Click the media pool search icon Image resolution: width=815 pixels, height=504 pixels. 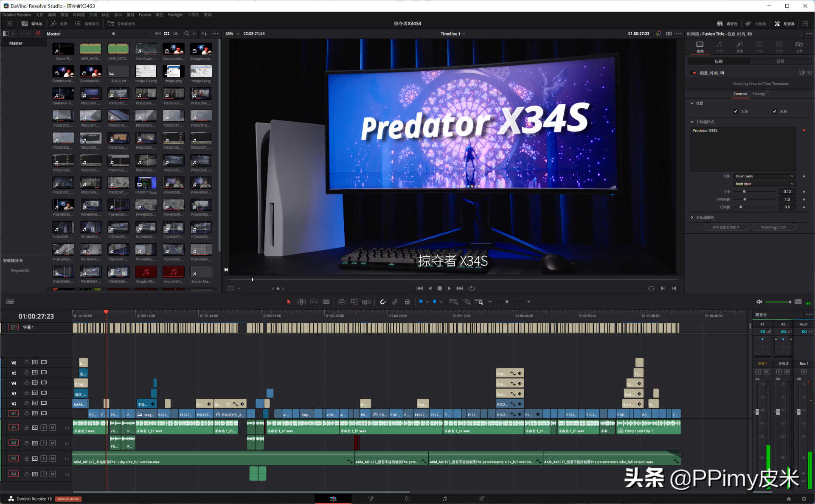(187, 34)
